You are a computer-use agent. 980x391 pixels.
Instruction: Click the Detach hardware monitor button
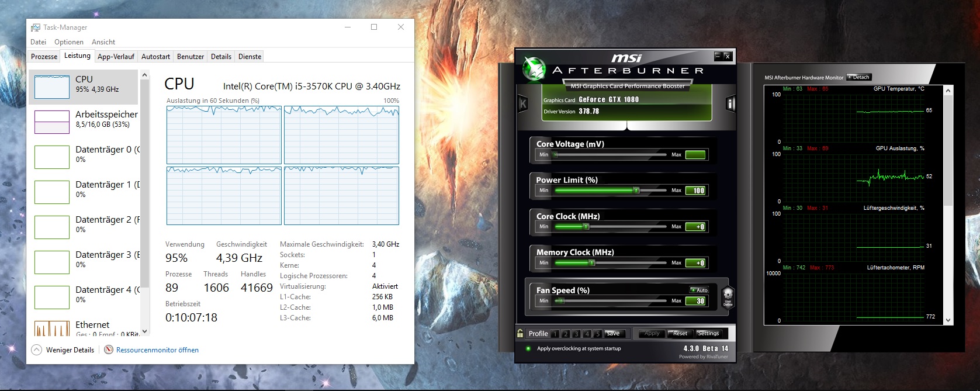pyautogui.click(x=858, y=77)
